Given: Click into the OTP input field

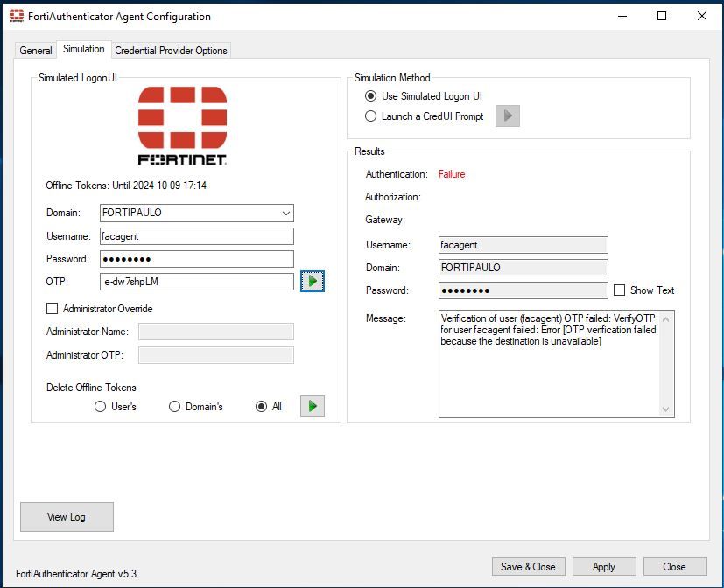Looking at the screenshot, I should [197, 282].
